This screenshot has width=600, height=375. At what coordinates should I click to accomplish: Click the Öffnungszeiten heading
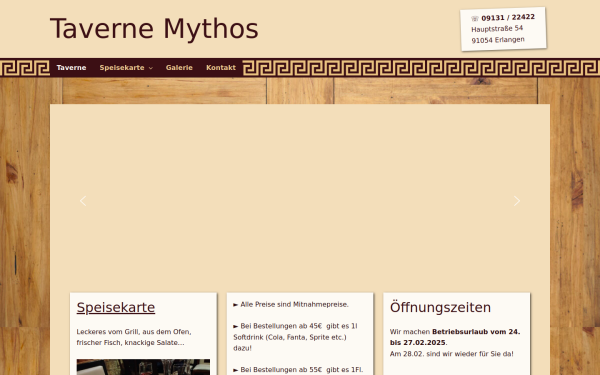(x=440, y=308)
